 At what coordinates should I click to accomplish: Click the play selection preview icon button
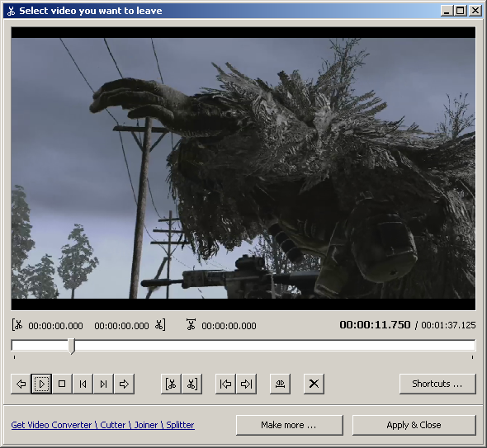pos(280,384)
